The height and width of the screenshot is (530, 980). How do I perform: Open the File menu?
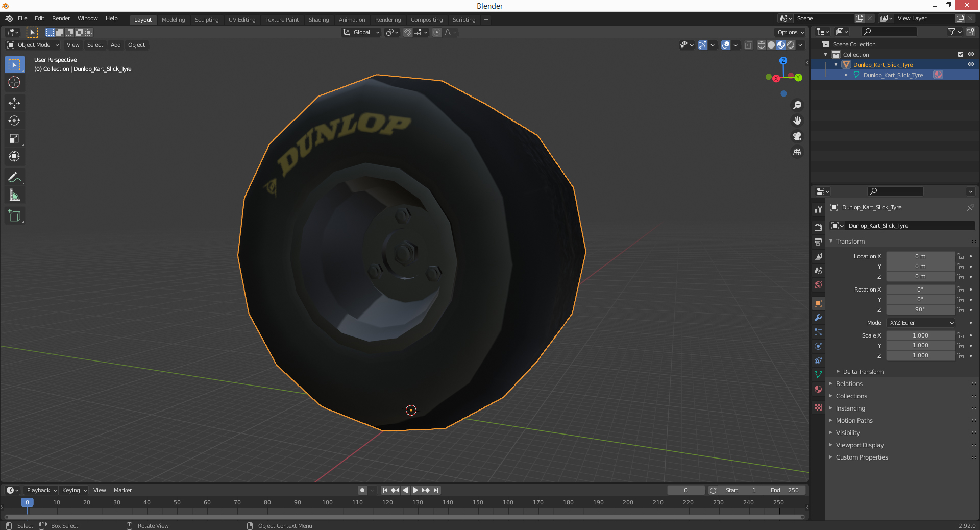(x=22, y=18)
